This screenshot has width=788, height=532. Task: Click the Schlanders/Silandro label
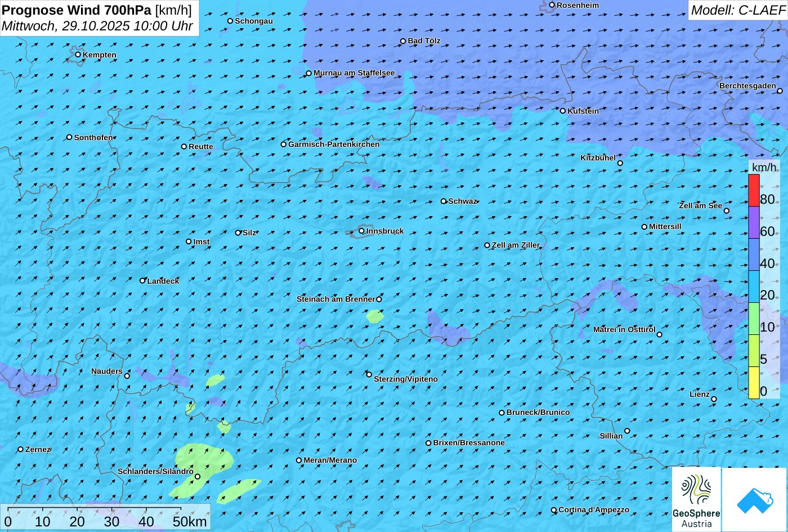pyautogui.click(x=155, y=471)
